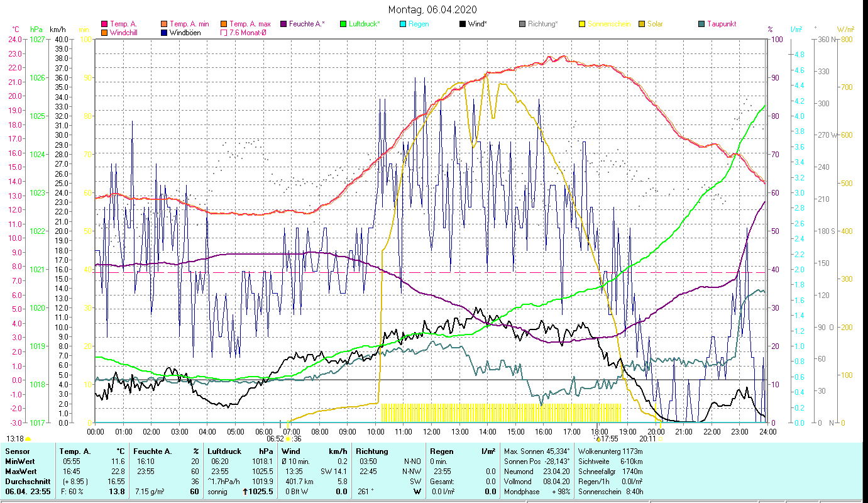Screen dimensions: 868x503
Task: Click the purple Feuchte A.* legend square
Action: (x=283, y=24)
